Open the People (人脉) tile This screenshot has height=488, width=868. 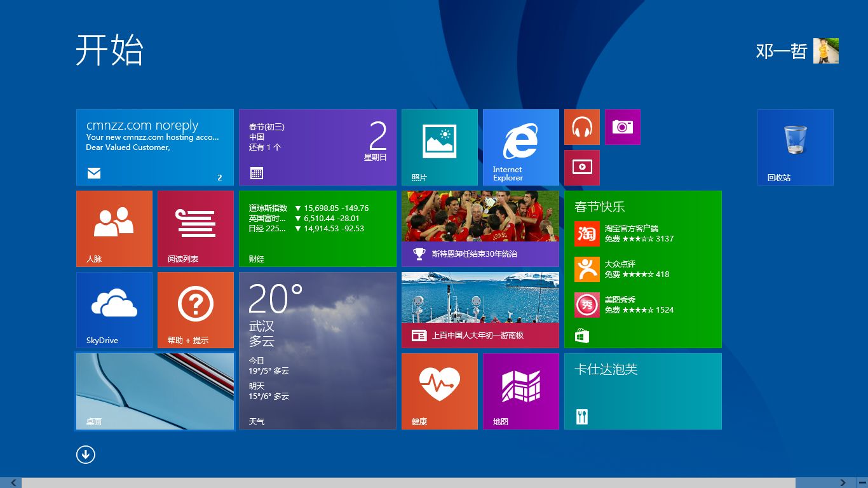[114, 229]
